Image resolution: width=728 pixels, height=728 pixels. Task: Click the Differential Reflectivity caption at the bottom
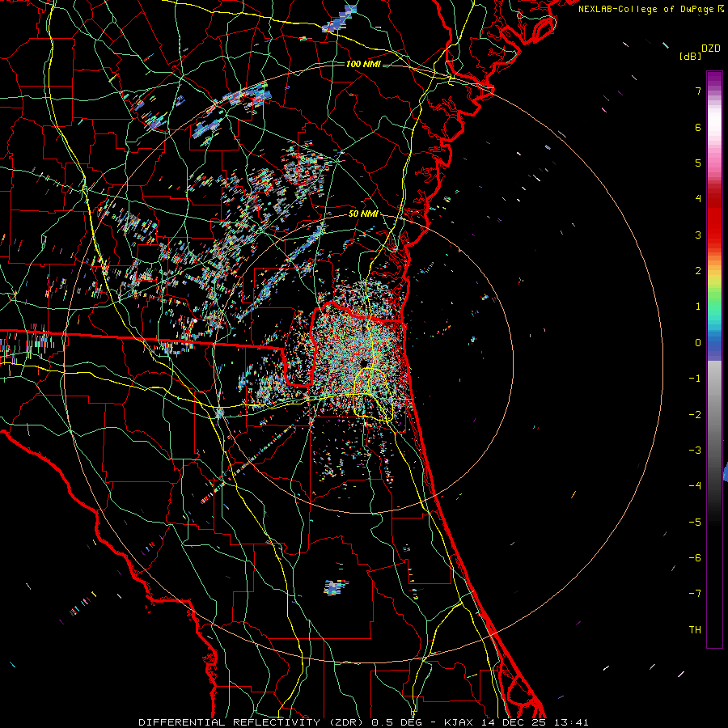click(x=363, y=722)
